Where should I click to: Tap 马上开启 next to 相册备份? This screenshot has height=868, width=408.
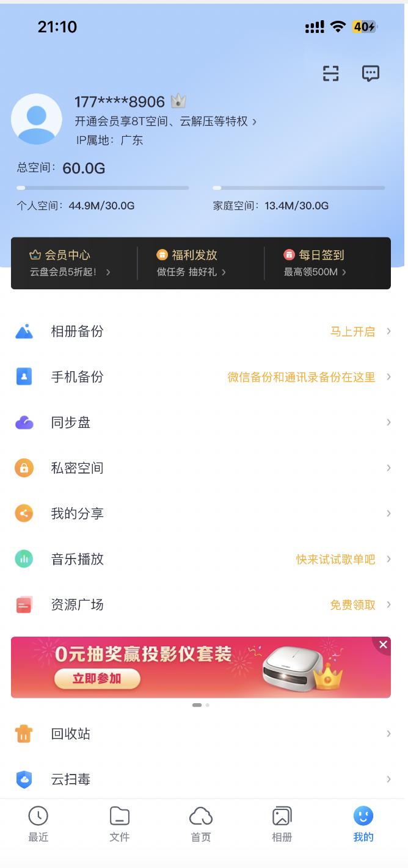(x=353, y=331)
